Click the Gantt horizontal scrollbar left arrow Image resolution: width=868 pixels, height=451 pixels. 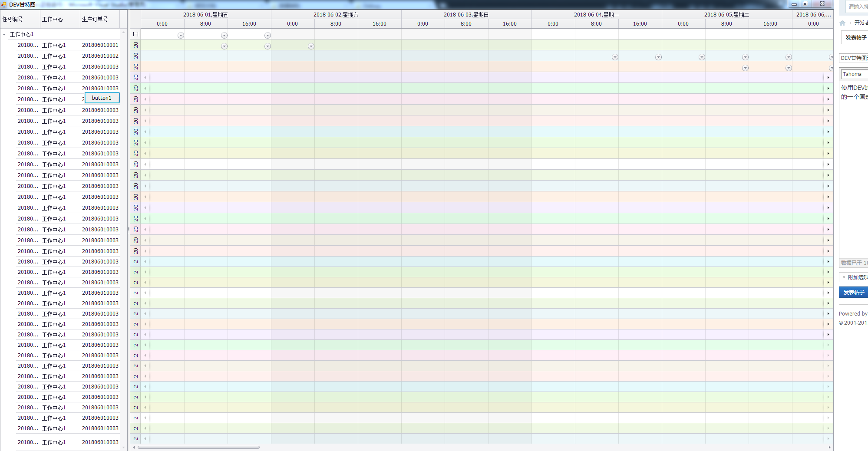coord(134,447)
